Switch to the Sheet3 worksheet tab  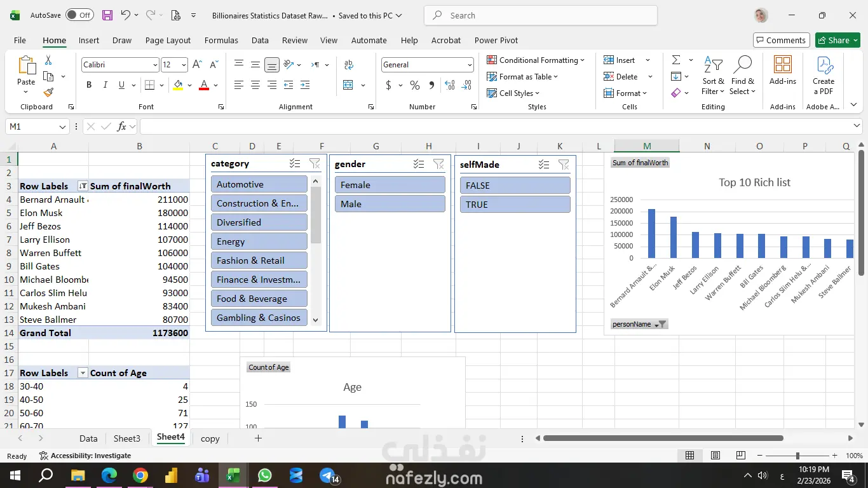click(127, 438)
